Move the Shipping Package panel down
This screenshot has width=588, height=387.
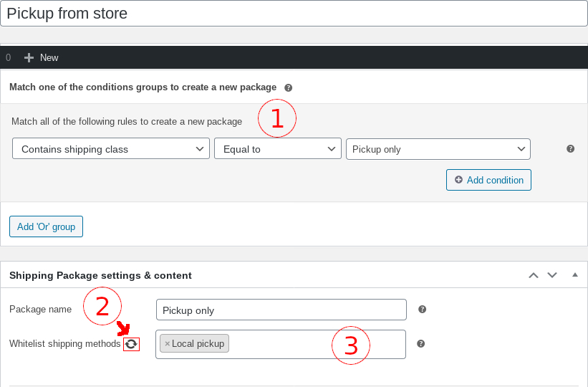tap(551, 275)
